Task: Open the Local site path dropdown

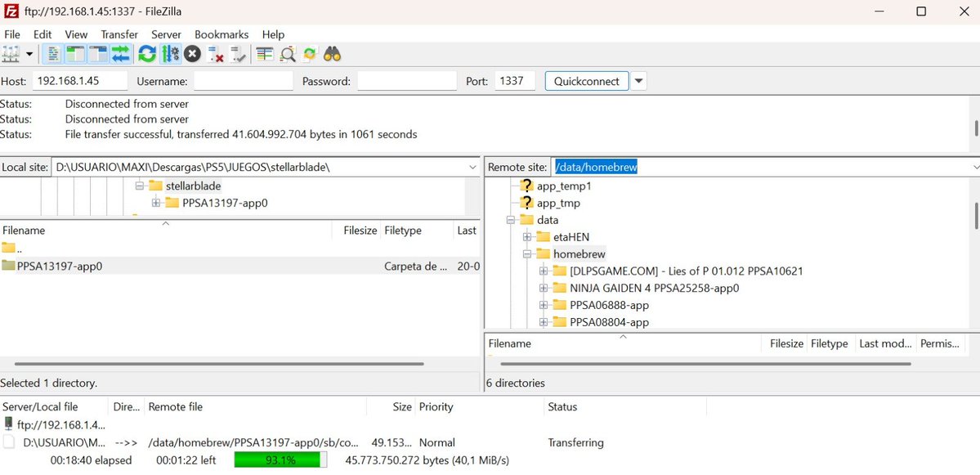Action: click(x=472, y=168)
